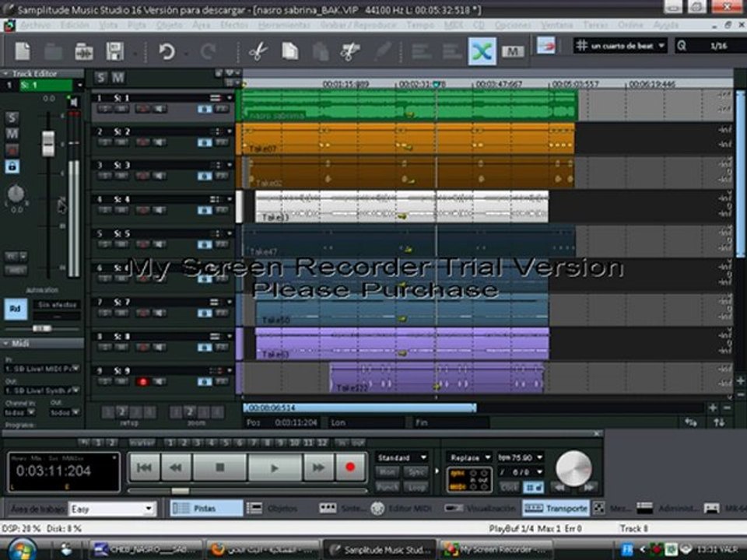The image size is (747, 560).
Task: Open the Archivo menu
Action: pos(35,25)
